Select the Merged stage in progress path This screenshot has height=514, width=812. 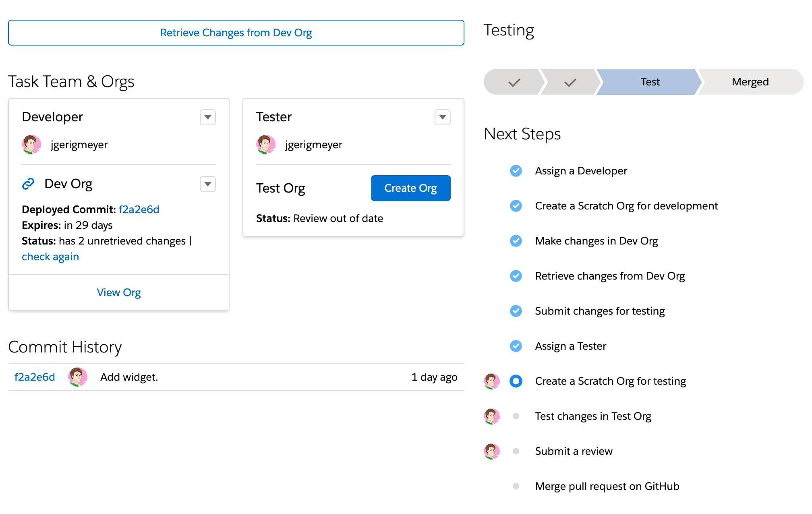tap(750, 82)
